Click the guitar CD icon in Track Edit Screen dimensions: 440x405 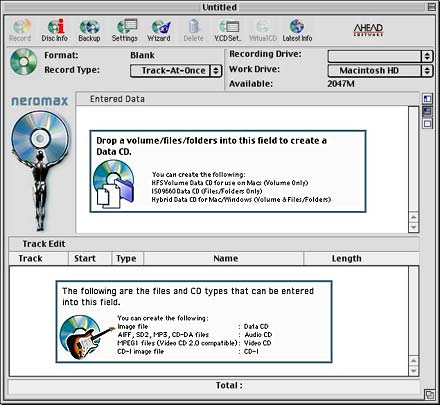click(87, 337)
